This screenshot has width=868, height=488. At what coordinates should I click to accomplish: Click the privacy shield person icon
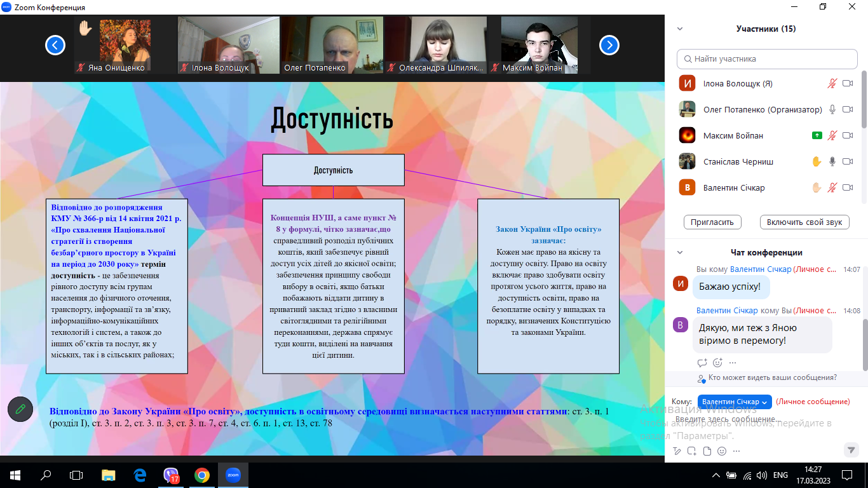tap(702, 378)
